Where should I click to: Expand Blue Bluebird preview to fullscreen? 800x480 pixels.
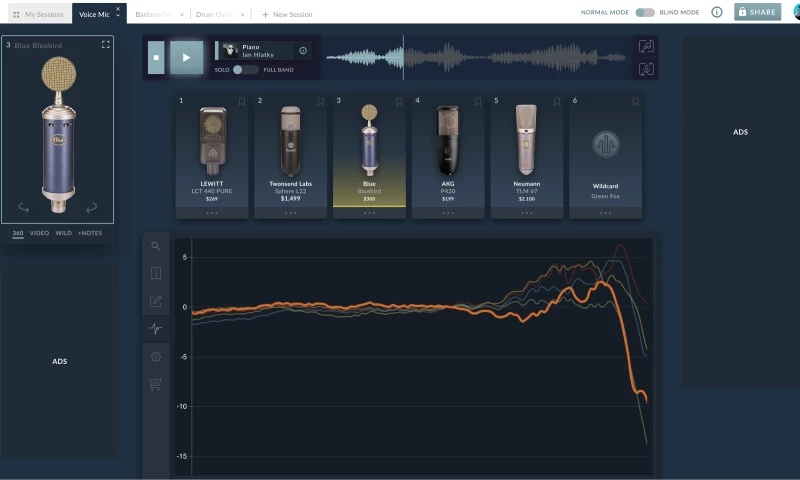tap(106, 44)
